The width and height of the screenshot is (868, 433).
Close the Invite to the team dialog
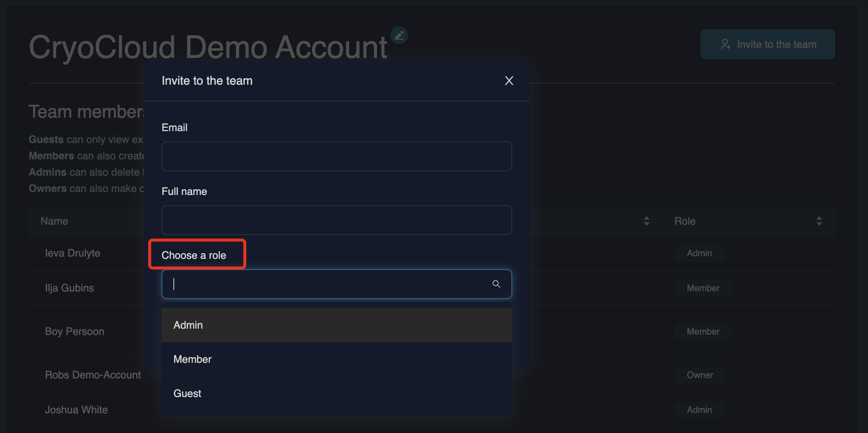(x=509, y=81)
